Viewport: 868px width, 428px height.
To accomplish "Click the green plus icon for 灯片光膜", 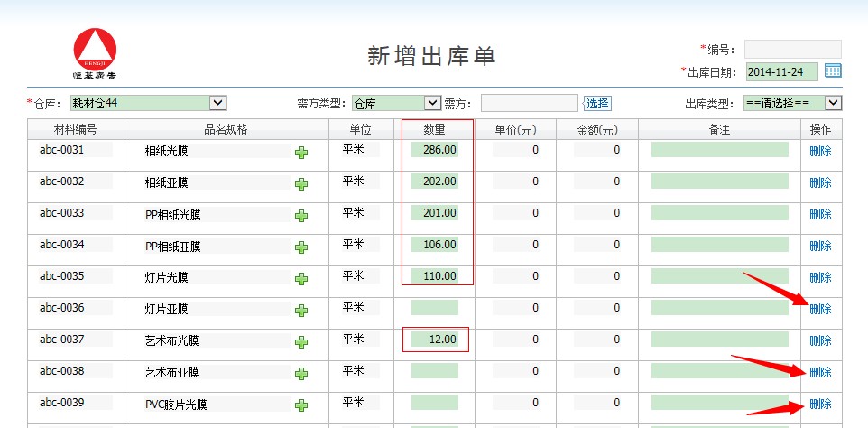I will point(301,279).
